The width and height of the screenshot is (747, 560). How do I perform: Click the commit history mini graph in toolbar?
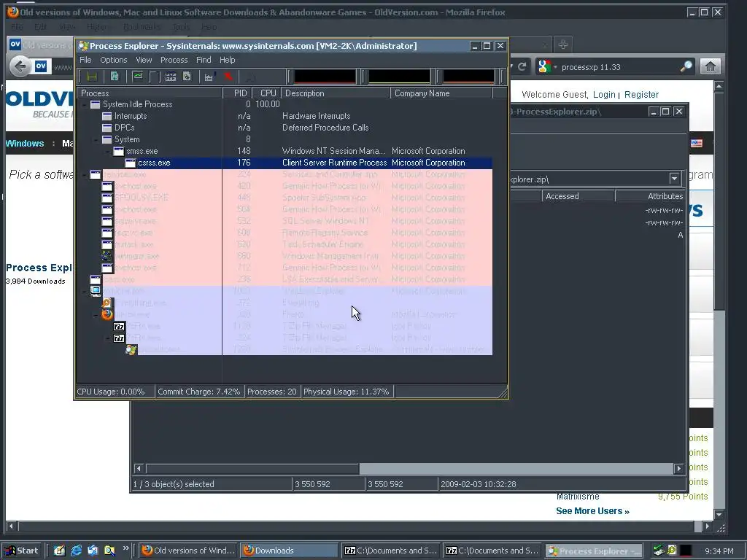[x=399, y=76]
